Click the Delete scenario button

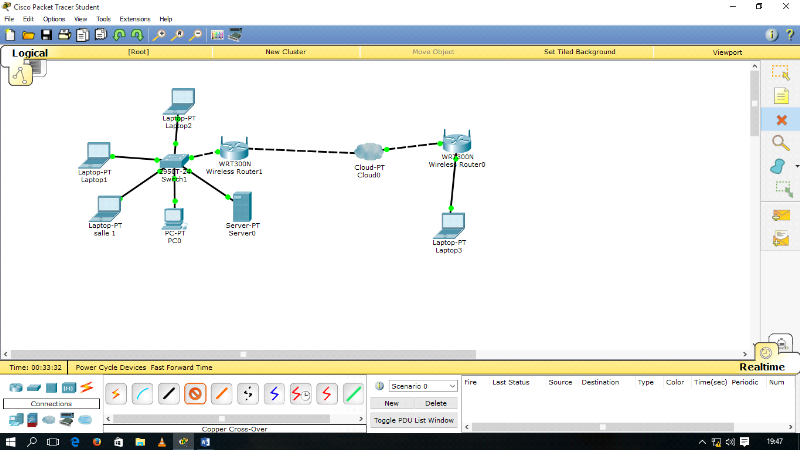click(436, 403)
